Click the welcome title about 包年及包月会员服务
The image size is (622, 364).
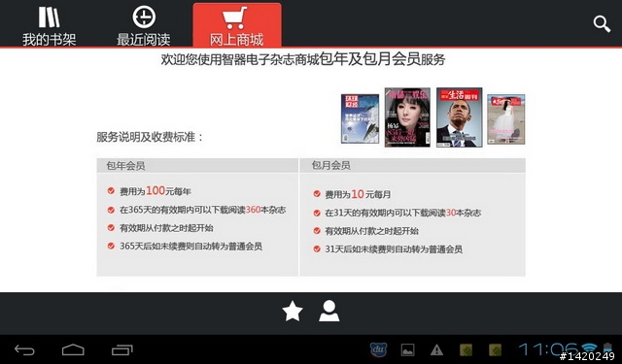[302, 59]
